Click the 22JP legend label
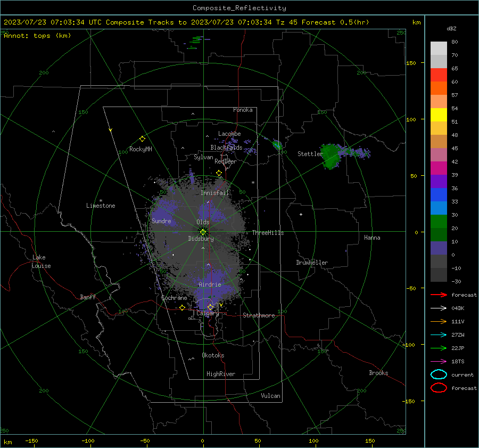Screen dimensions: 479x448 (458, 348)
